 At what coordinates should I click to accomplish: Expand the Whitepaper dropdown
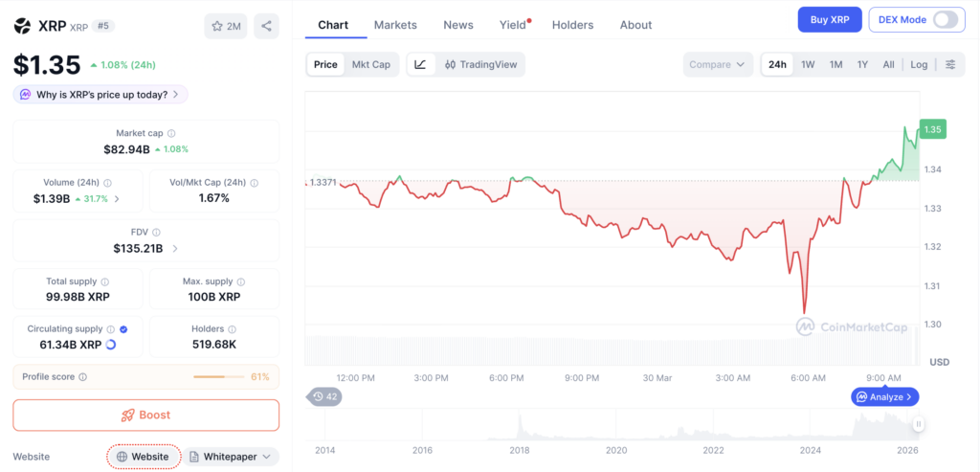tap(232, 457)
